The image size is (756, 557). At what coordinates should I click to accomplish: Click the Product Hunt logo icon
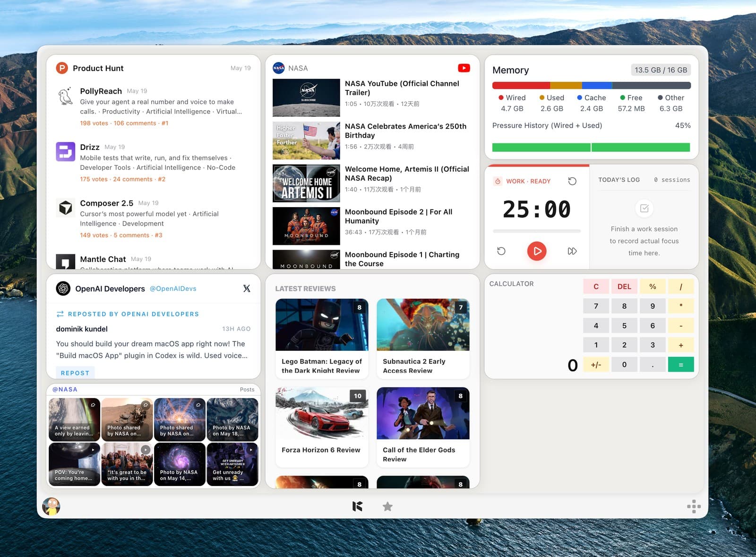tap(62, 68)
